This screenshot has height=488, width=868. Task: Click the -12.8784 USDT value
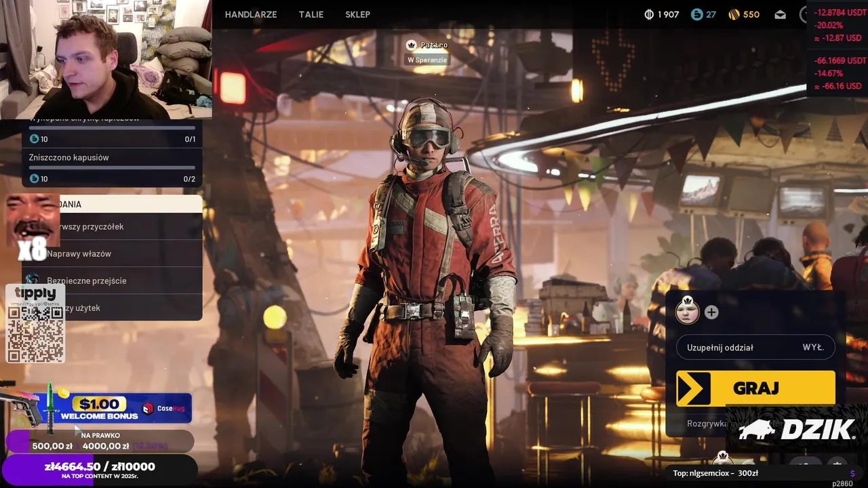[x=840, y=13]
